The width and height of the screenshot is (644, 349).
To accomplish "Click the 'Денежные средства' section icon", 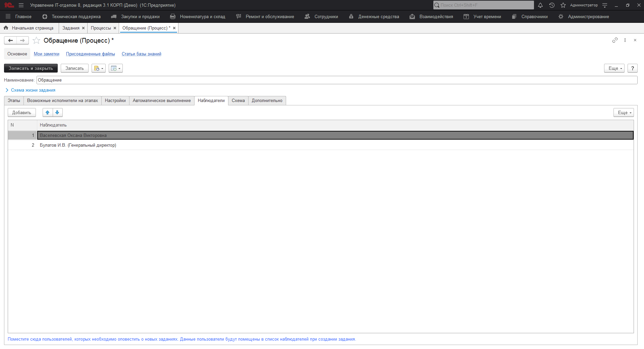I will click(x=351, y=16).
